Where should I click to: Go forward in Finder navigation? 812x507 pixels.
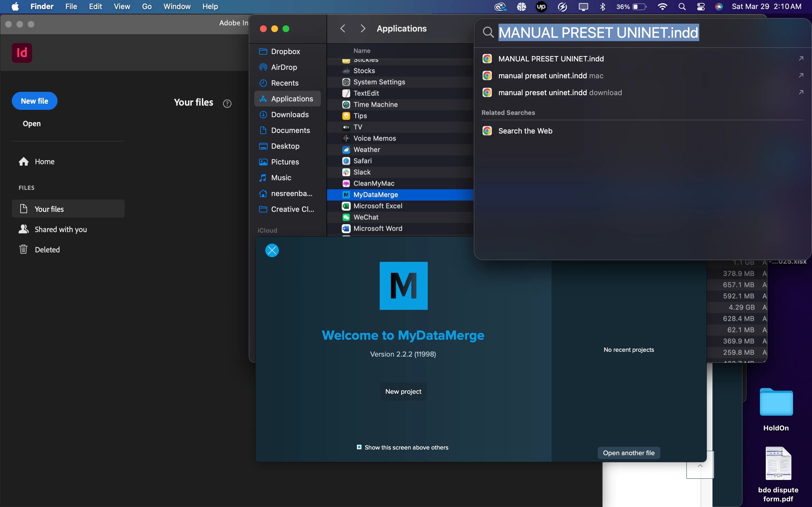363,28
